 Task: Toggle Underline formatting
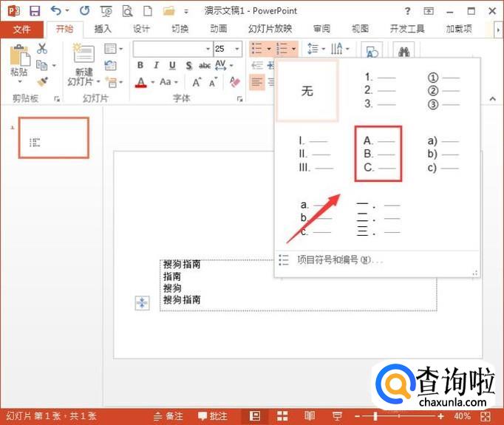pyautogui.click(x=172, y=66)
